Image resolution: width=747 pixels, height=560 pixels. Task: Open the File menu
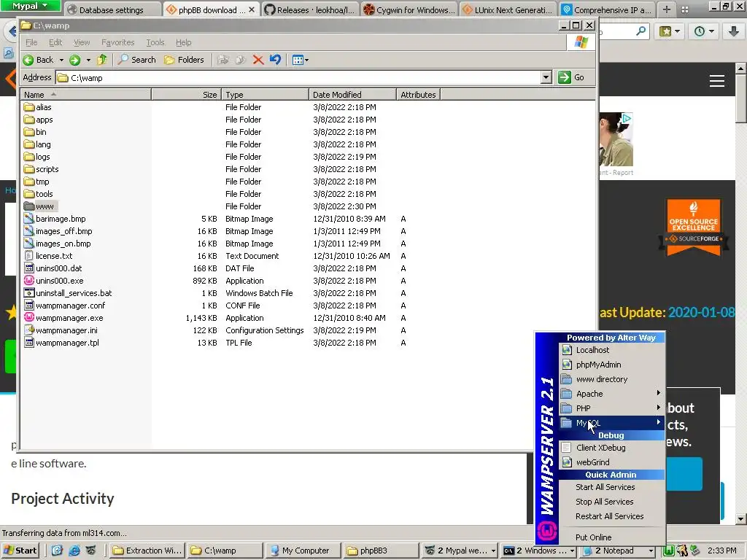[31, 42]
